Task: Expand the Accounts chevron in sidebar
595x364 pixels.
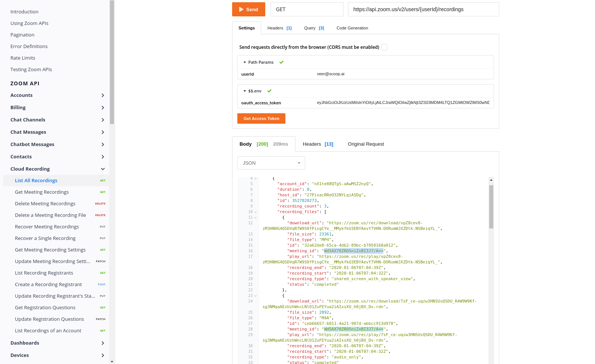Action: [x=103, y=95]
